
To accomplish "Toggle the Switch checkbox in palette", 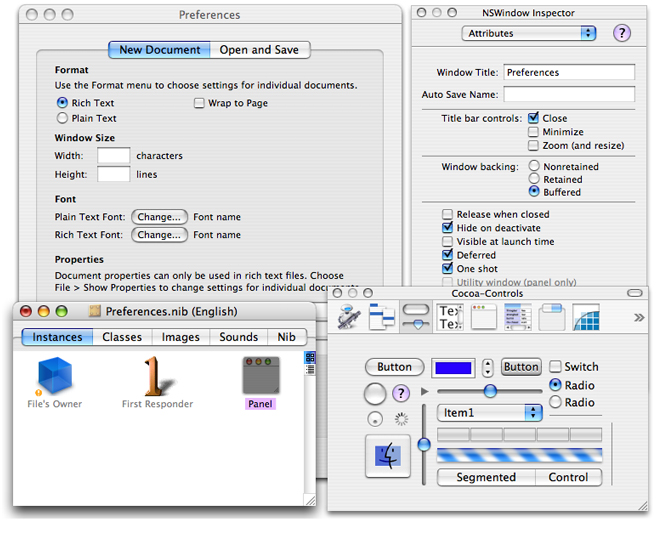I will pyautogui.click(x=555, y=366).
